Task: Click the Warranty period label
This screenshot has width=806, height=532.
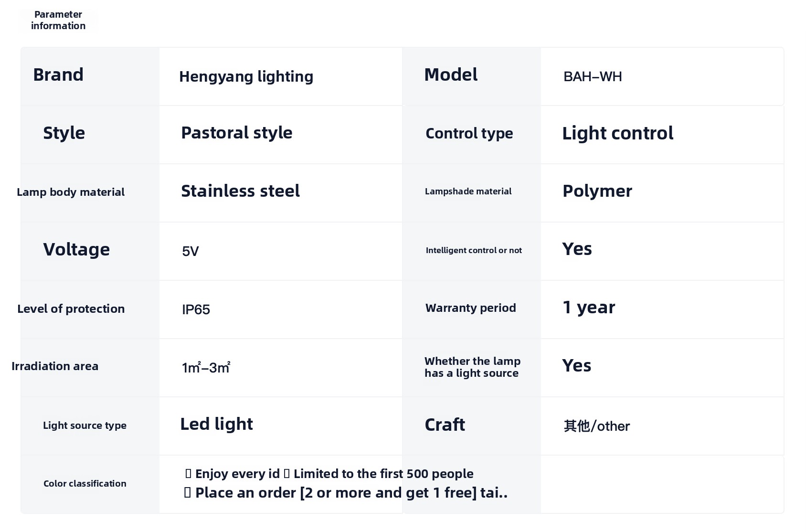Action: click(470, 308)
